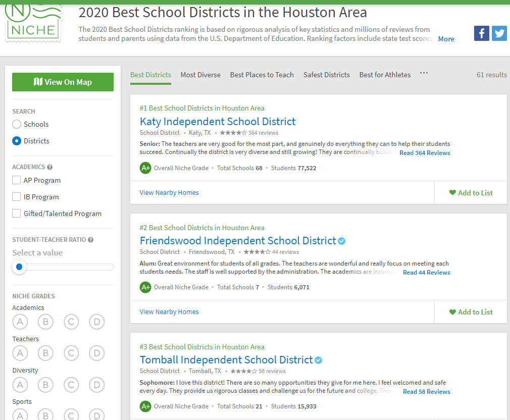510x420 pixels.
Task: Switch to the Best Districts tab
Action: (x=150, y=75)
